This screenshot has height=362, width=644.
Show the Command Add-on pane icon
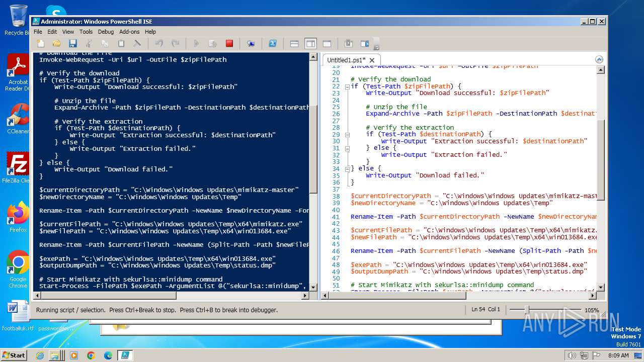[x=364, y=44]
